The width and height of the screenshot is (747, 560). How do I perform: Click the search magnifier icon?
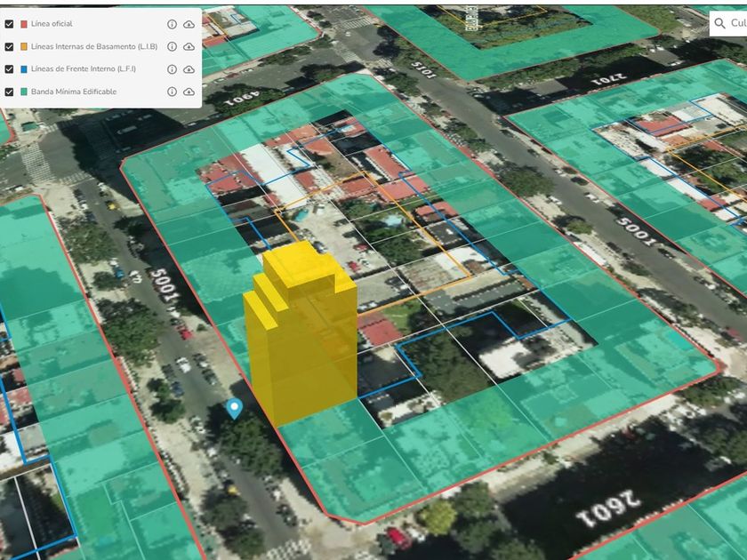tap(719, 23)
